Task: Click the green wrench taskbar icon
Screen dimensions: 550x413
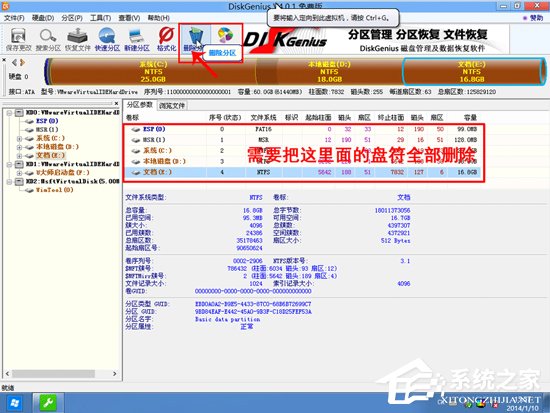Action: (48, 402)
